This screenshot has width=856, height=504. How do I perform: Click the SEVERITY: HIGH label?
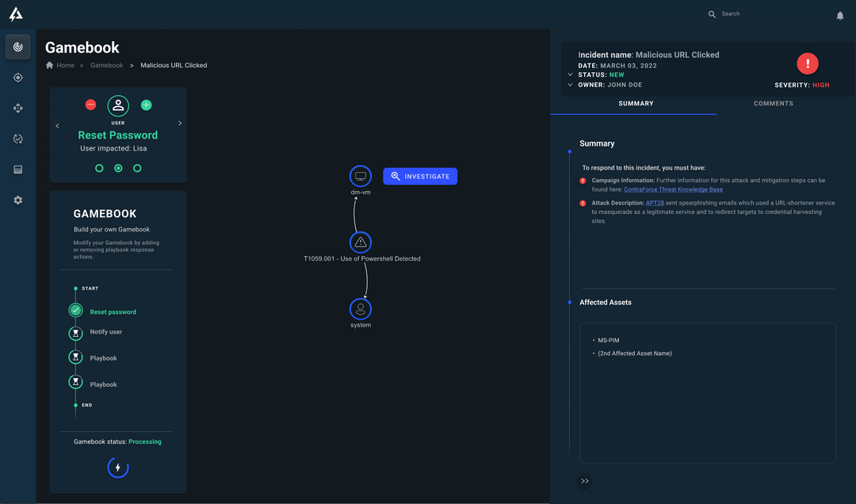click(802, 85)
